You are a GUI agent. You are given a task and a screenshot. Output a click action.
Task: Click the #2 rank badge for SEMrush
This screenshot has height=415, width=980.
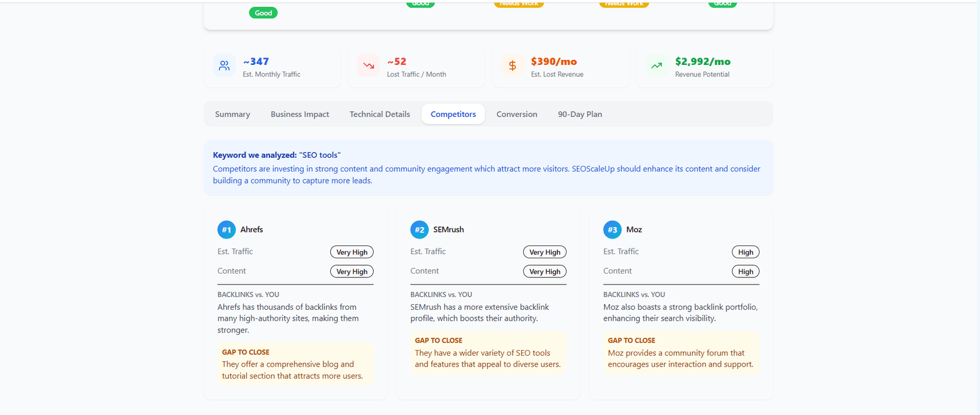coord(420,230)
